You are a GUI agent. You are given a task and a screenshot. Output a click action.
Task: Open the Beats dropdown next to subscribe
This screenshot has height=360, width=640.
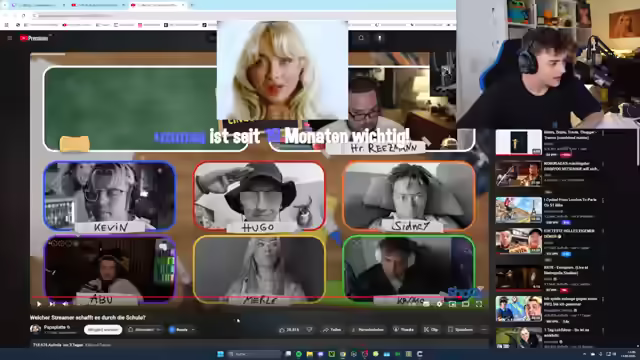pyautogui.click(x=182, y=329)
